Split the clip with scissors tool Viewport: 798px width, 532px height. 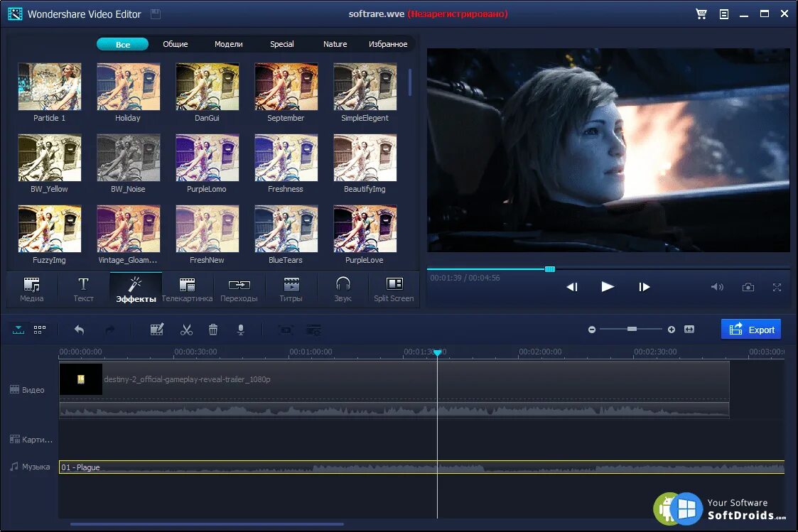coord(186,330)
